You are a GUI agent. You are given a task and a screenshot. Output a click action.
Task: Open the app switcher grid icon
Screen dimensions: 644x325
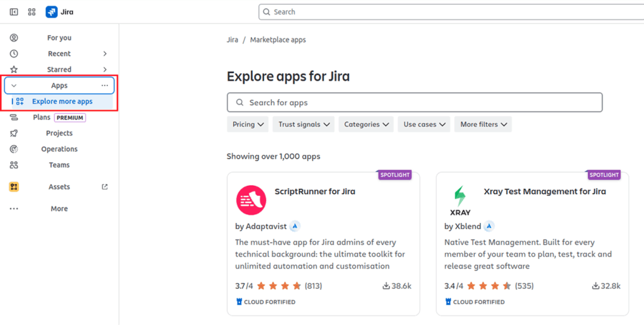31,12
